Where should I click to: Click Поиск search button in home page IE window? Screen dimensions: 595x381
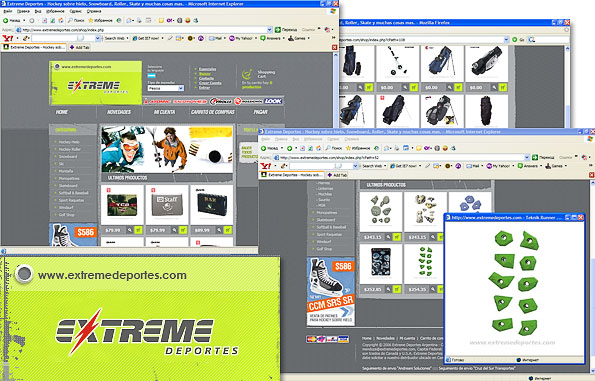[x=76, y=20]
